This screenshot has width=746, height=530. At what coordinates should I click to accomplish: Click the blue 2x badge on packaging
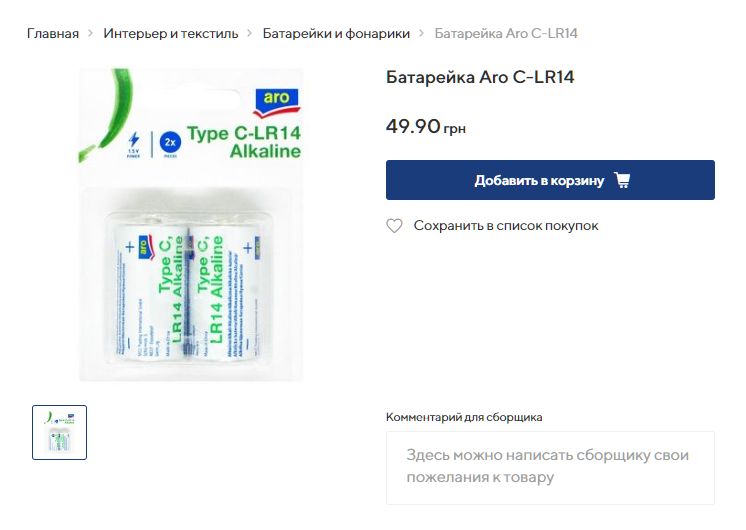pyautogui.click(x=170, y=142)
